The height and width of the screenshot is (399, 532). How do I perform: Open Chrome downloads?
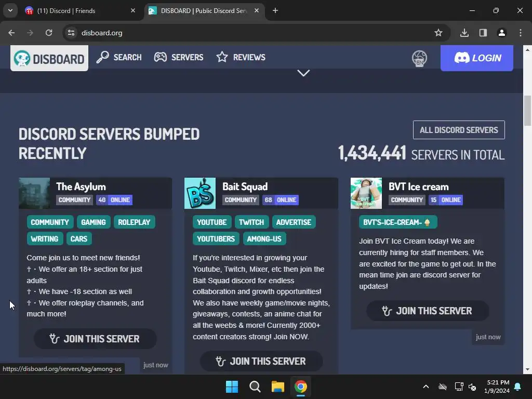[x=464, y=33]
